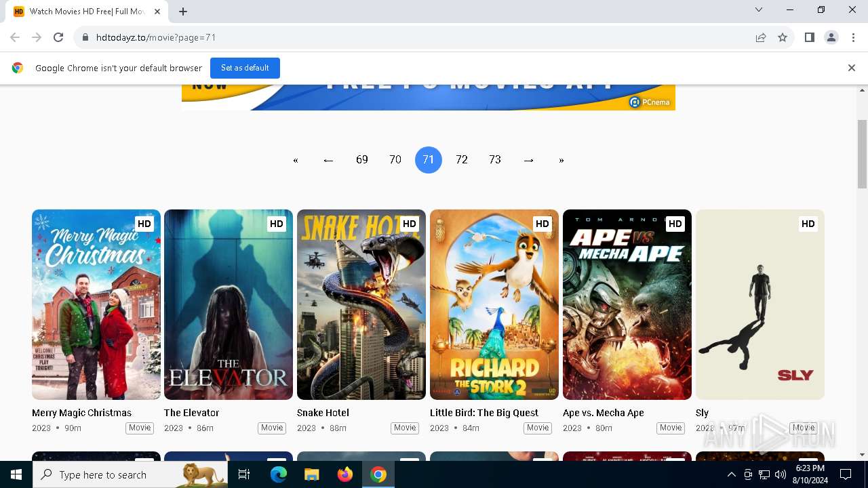Image resolution: width=868 pixels, height=488 pixels.
Task: Close the HDToday browser tab
Action: (x=157, y=12)
